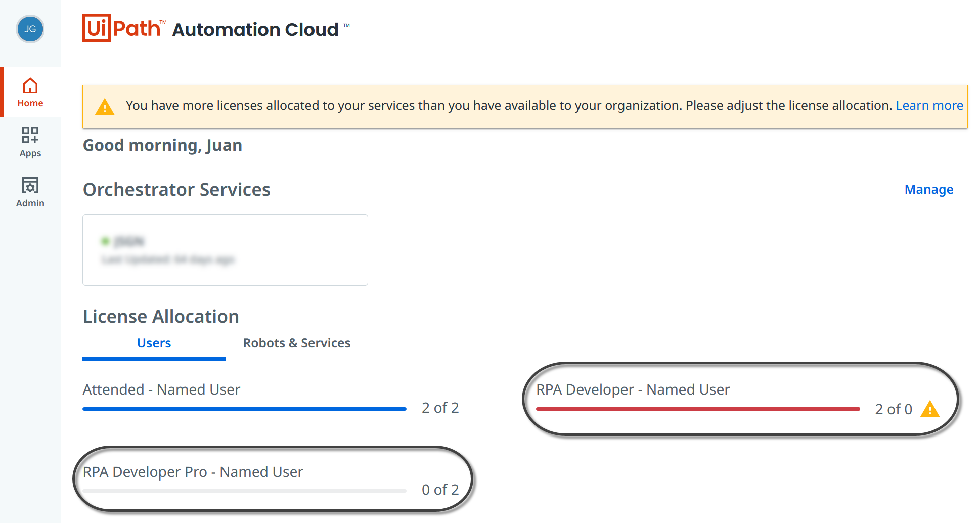Click the '2 of 0' license count
The width and height of the screenshot is (980, 523).
[894, 409]
